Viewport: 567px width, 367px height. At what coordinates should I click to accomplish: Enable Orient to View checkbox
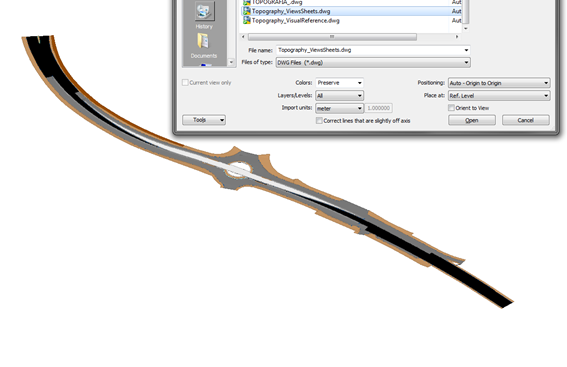451,108
